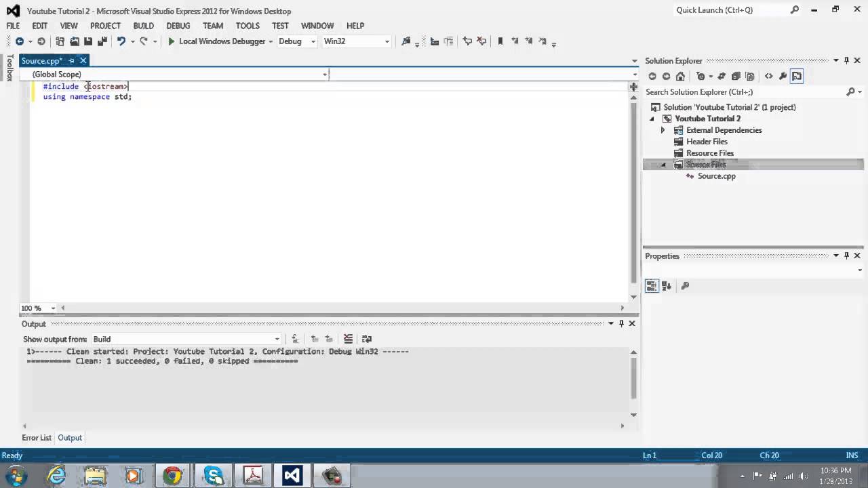Open the BUILD menu

click(143, 26)
